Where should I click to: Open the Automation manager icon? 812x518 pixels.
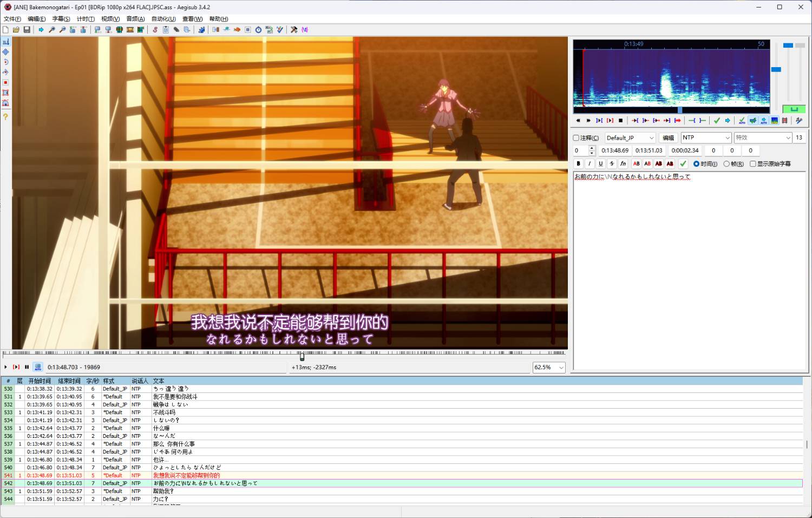[x=201, y=30]
